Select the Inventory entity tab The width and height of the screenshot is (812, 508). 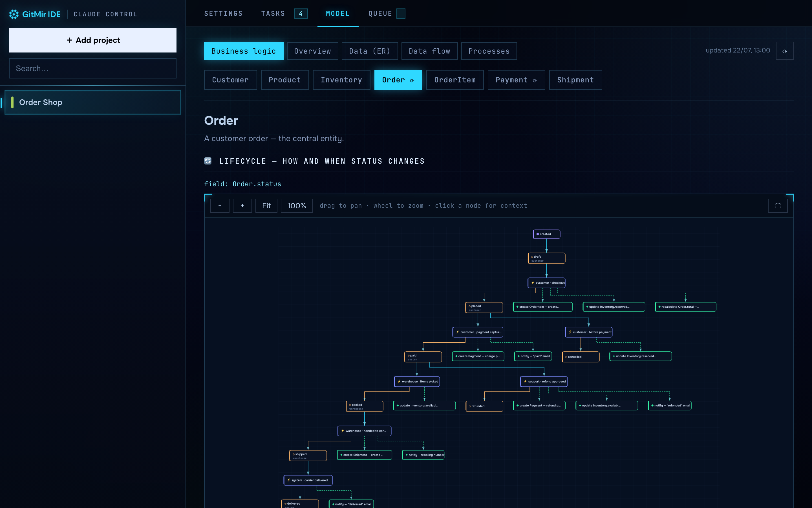[x=342, y=80]
